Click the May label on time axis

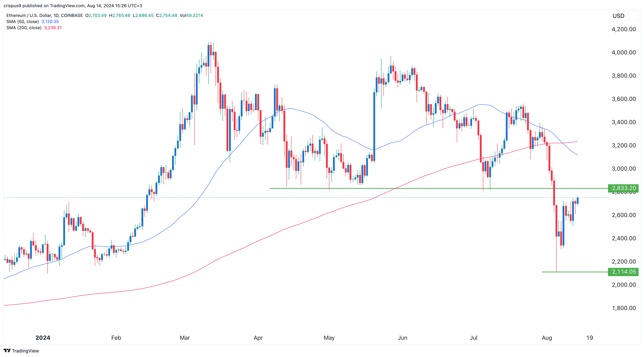pyautogui.click(x=329, y=338)
